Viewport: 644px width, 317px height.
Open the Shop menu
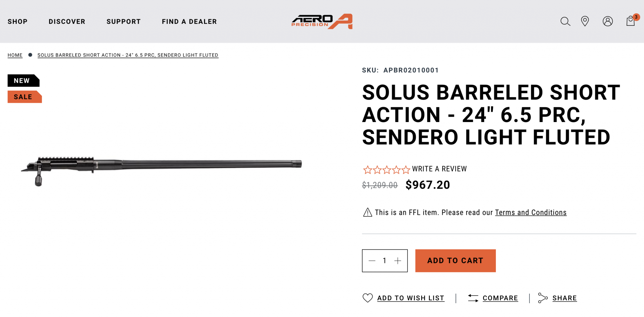18,22
